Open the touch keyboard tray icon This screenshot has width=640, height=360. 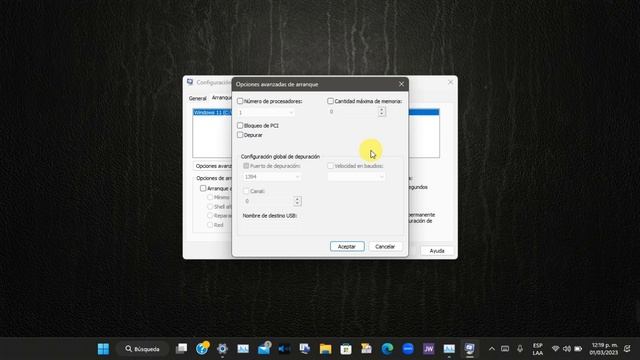pos(505,349)
